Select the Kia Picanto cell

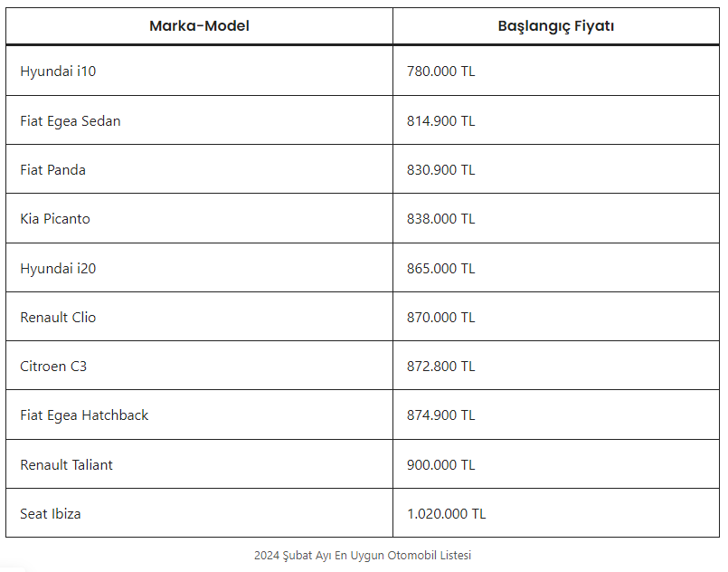55,219
